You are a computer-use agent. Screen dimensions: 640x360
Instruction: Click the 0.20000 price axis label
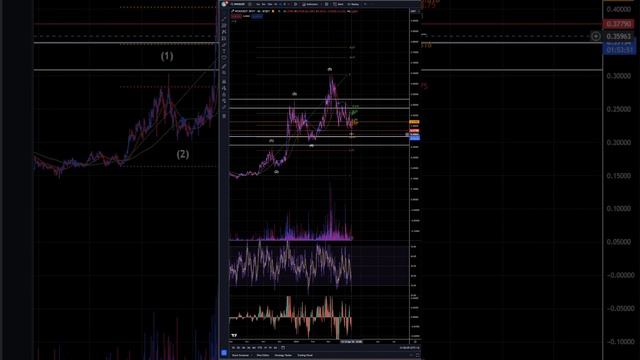pyautogui.click(x=618, y=142)
